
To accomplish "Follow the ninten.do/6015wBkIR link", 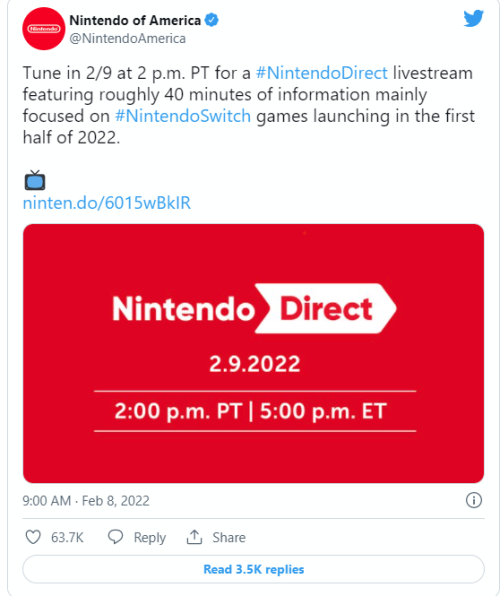I will tap(107, 203).
